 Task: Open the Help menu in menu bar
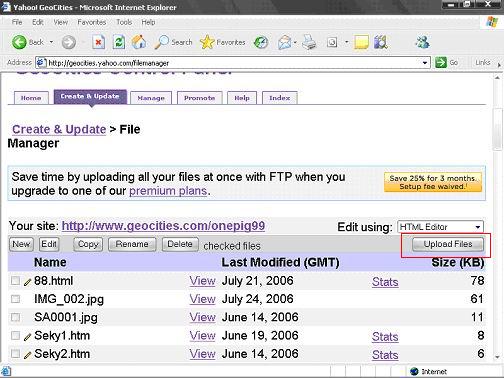point(148,22)
